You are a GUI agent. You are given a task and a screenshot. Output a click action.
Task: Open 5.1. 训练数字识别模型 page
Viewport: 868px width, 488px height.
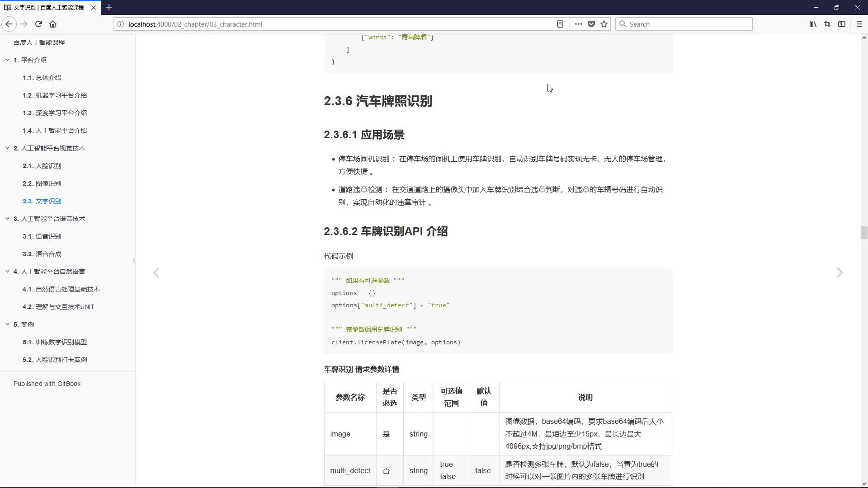pos(55,342)
